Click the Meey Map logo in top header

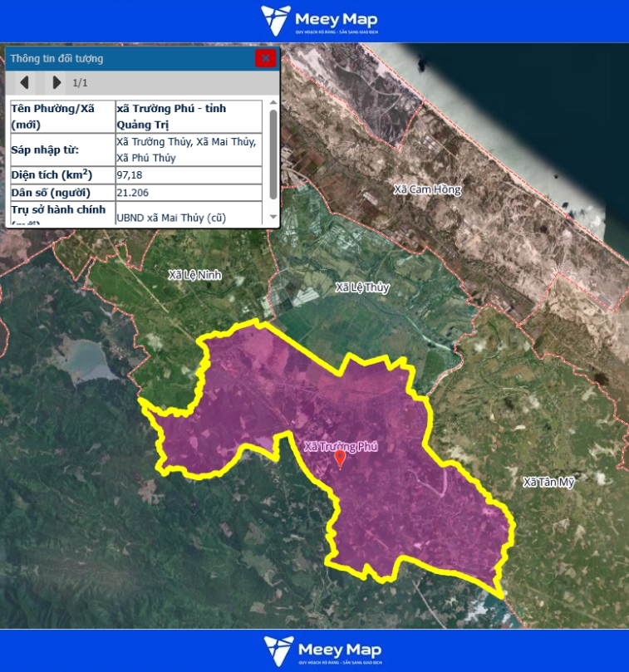320,21
